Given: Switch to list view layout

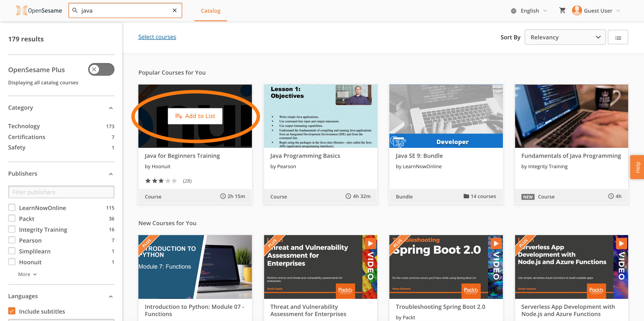Looking at the screenshot, I should (x=618, y=37).
